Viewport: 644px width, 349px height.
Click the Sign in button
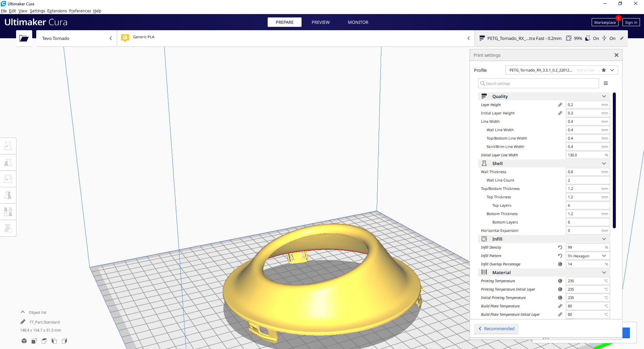631,22
